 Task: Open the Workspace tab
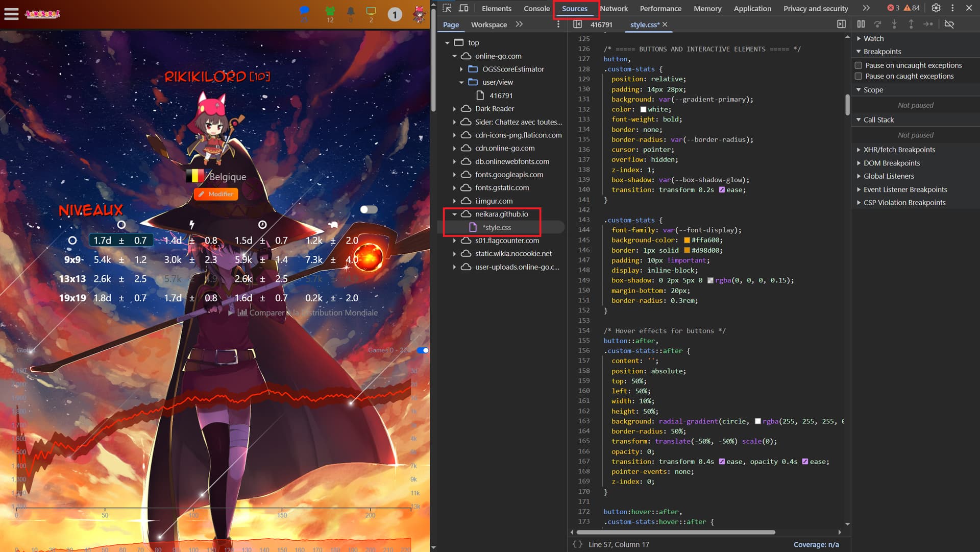point(488,25)
